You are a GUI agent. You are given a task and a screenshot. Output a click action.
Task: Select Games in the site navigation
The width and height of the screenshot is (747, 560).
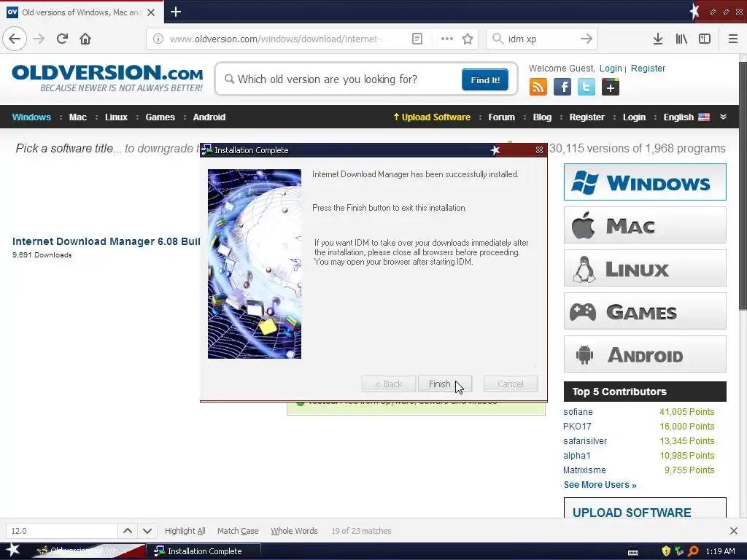tap(160, 117)
